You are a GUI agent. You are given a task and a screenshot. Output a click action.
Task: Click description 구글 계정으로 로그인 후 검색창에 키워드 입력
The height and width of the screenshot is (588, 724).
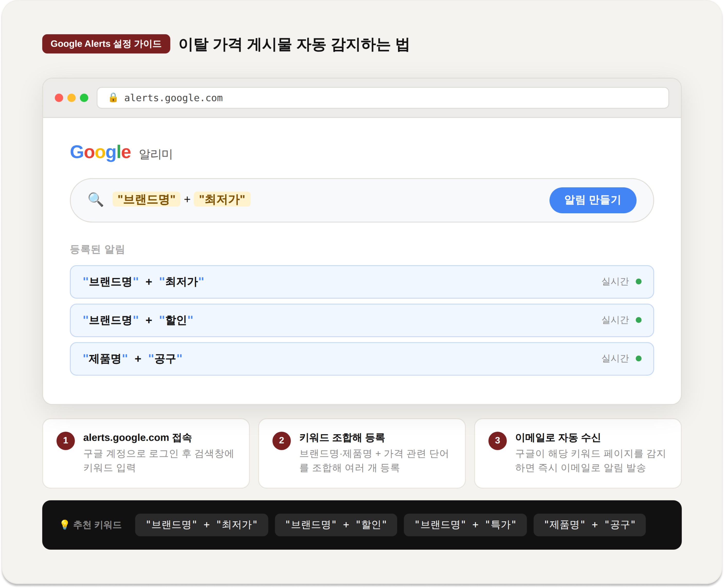pos(159,461)
